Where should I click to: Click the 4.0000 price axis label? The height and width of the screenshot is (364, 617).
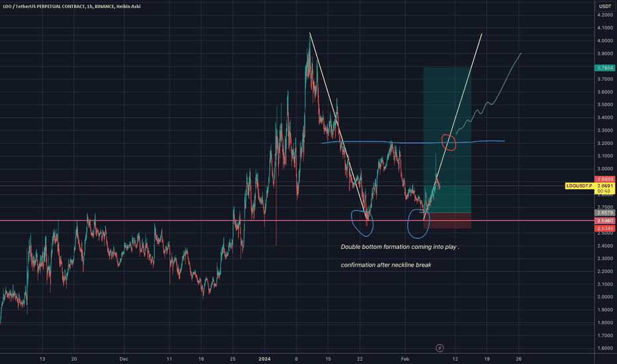[605, 40]
